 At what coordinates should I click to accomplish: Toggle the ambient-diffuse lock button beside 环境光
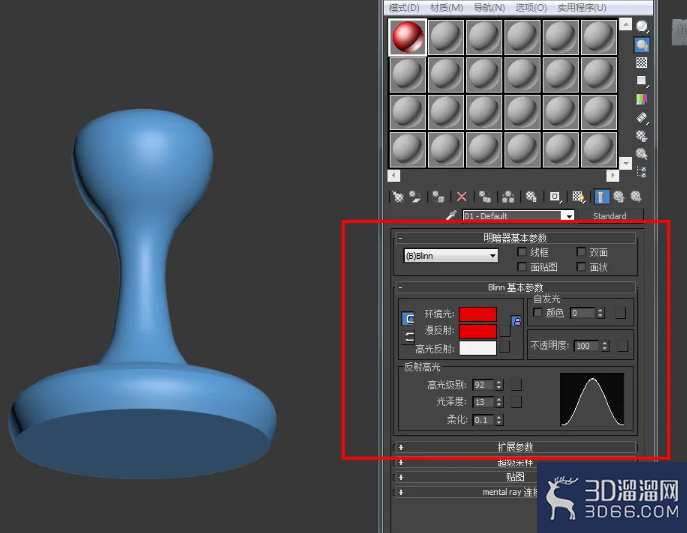point(408,318)
